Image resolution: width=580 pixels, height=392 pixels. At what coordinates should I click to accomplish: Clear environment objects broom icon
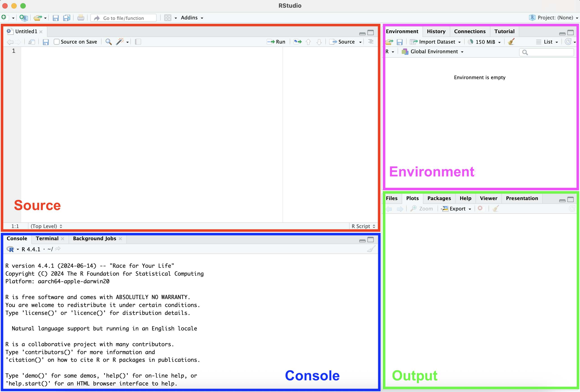[x=511, y=42]
